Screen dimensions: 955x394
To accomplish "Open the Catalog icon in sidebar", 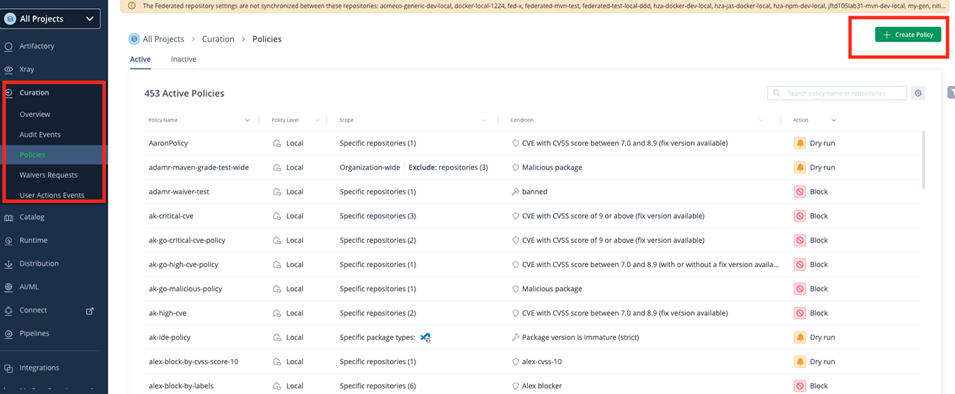I will point(9,217).
